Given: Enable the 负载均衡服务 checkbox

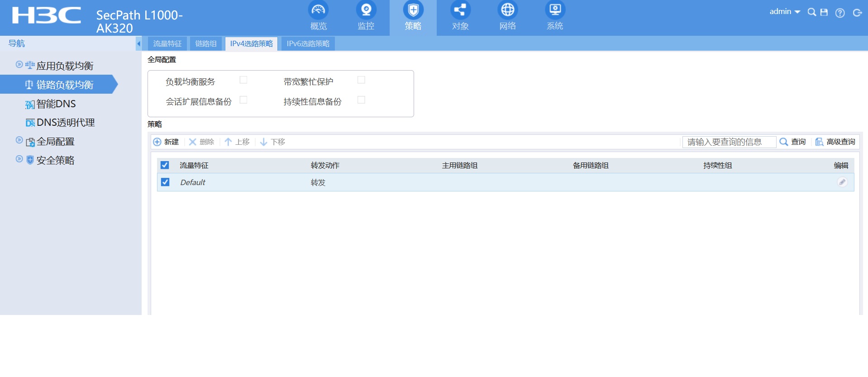Looking at the screenshot, I should [243, 80].
